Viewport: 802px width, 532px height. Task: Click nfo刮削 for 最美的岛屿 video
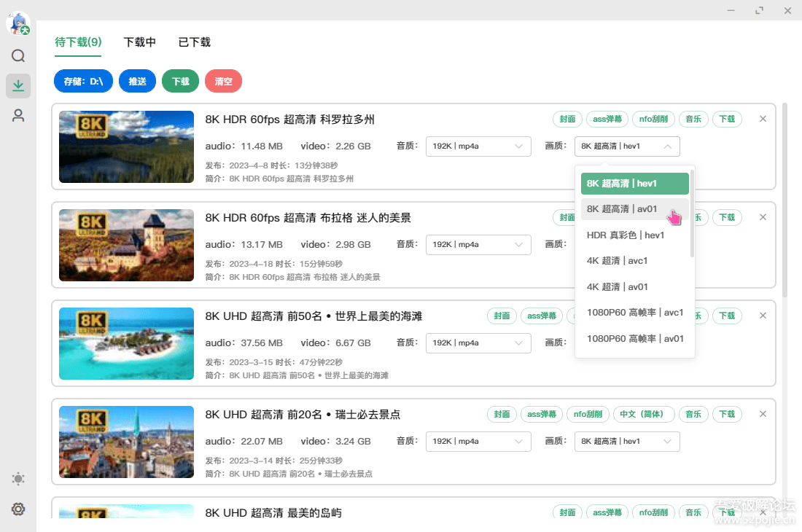(654, 512)
